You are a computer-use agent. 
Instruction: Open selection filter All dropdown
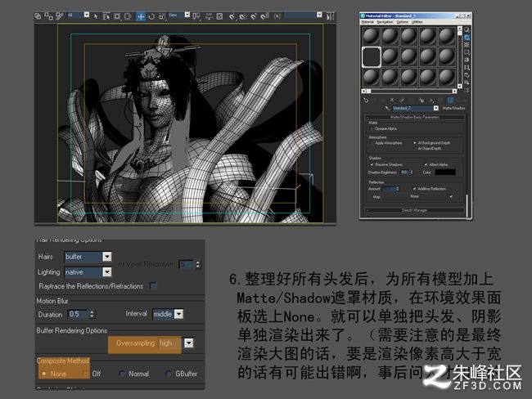click(87, 15)
